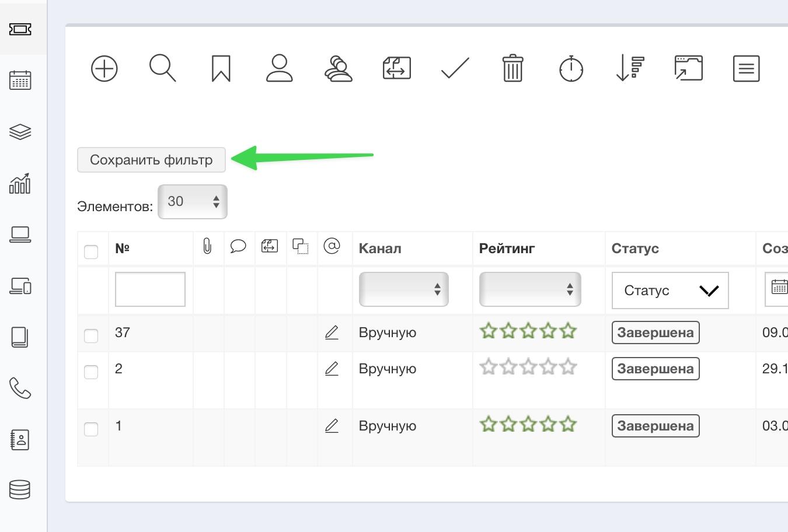Open the Статус filter dropdown

670,290
